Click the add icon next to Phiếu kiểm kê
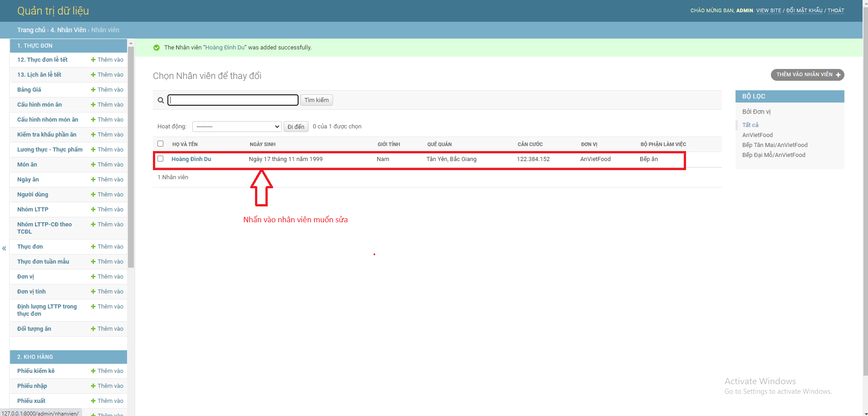Image resolution: width=868 pixels, height=416 pixels. [93, 371]
